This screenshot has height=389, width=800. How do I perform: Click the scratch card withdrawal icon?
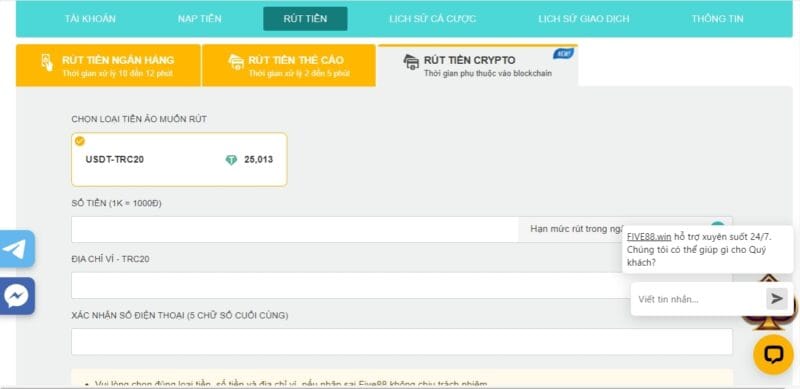[236, 62]
